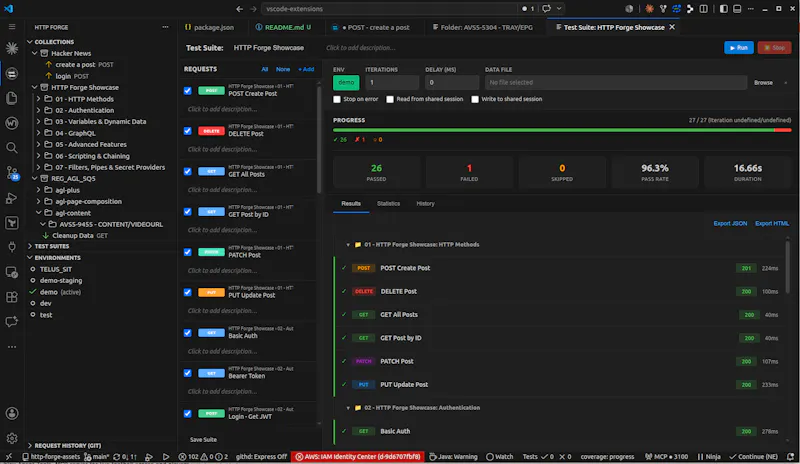Select the demo environment button

click(346, 83)
